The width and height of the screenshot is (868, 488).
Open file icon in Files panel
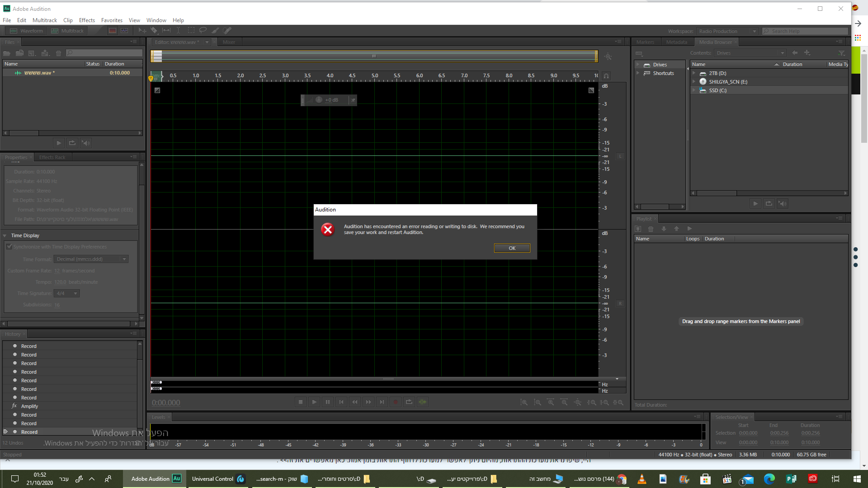tap(7, 53)
